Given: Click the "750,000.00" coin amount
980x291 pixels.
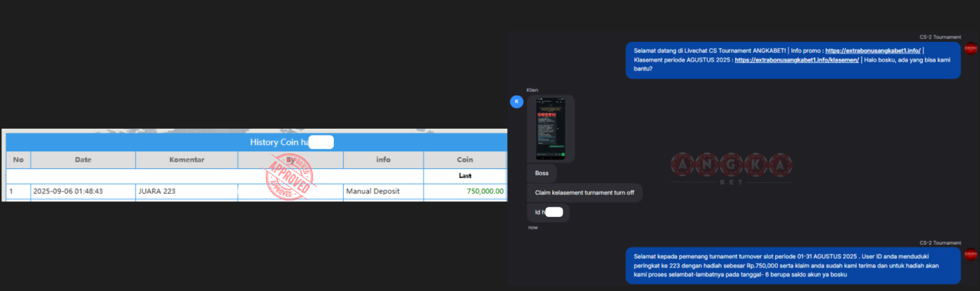Looking at the screenshot, I should point(485,191).
